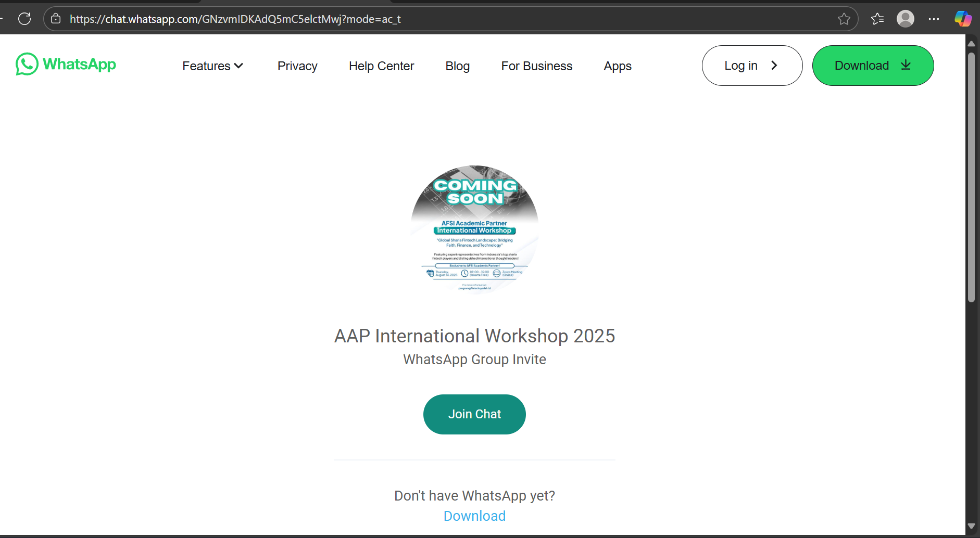Click the workshop group thumbnail image
980x538 pixels.
click(474, 229)
